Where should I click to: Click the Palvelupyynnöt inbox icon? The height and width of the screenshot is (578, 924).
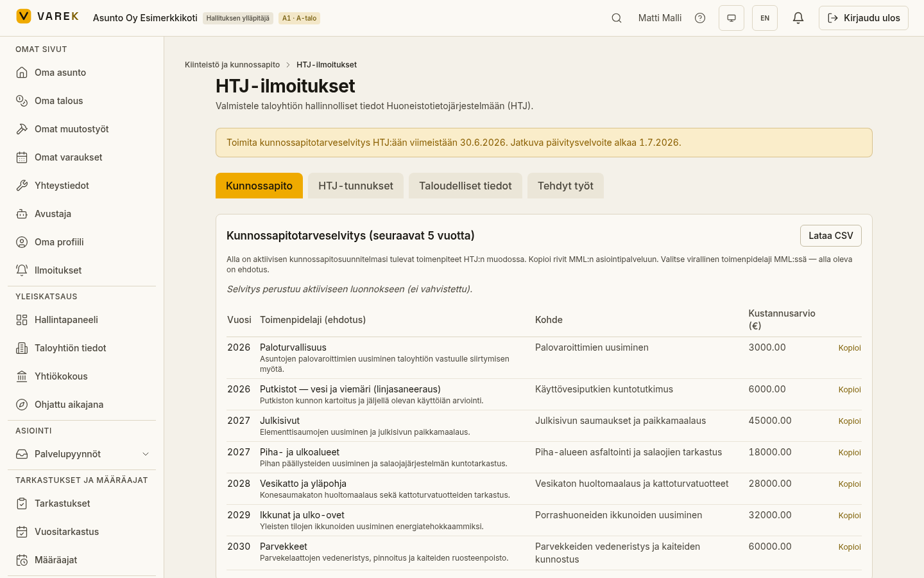[x=22, y=454]
